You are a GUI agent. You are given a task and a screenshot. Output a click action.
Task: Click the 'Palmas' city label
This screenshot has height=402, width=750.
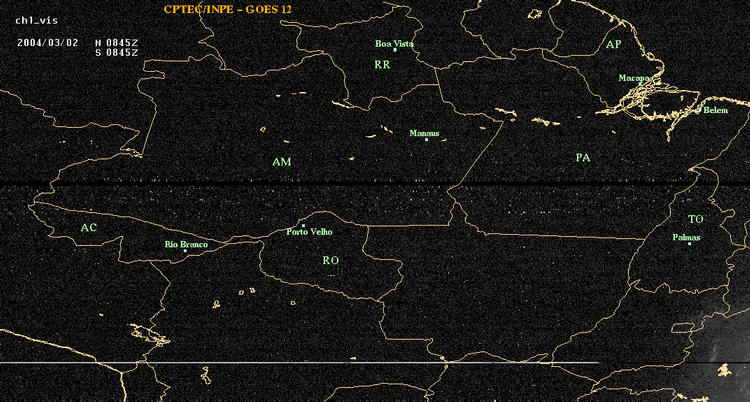(686, 237)
